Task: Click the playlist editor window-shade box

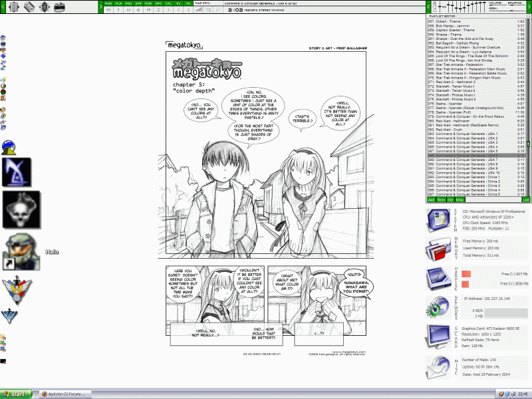Action: click(x=528, y=16)
